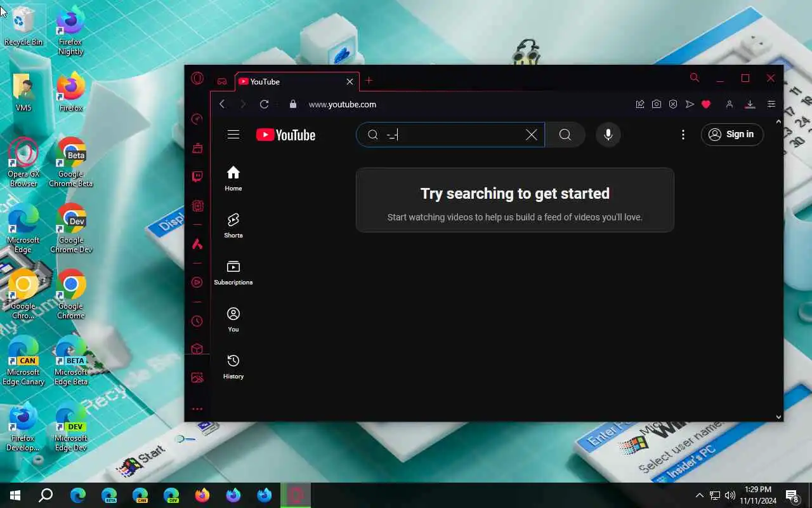Open sidebar setup three-dots at bottom
The height and width of the screenshot is (508, 812).
coord(197,409)
